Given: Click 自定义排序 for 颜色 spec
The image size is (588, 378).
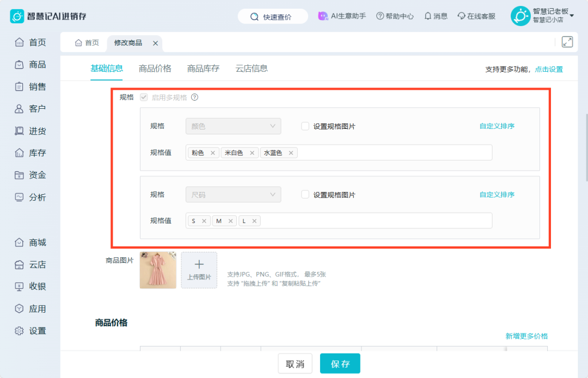Looking at the screenshot, I should (497, 126).
